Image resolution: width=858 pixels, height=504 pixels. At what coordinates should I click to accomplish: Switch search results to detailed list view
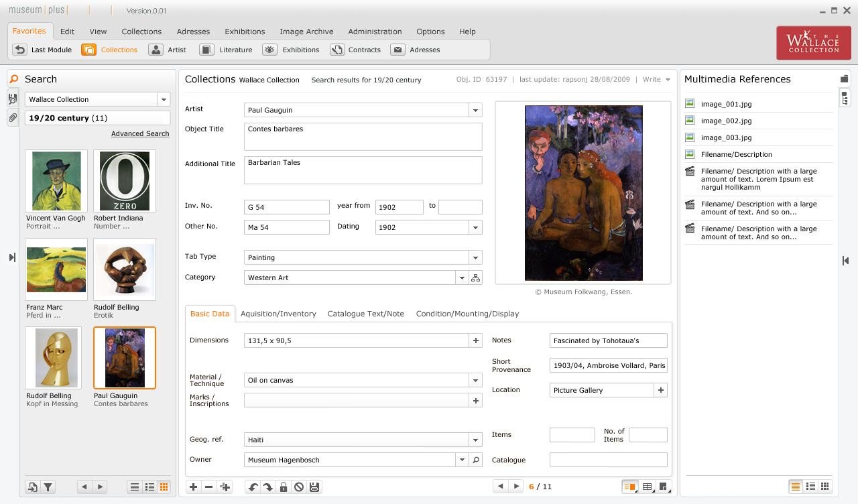click(149, 487)
